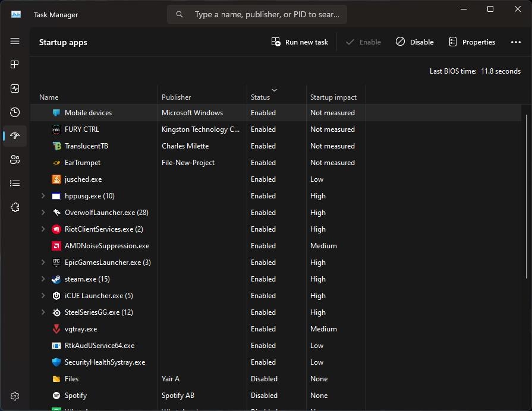Click the iCUE Launcher.exe app icon
The image size is (532, 411).
56,296
